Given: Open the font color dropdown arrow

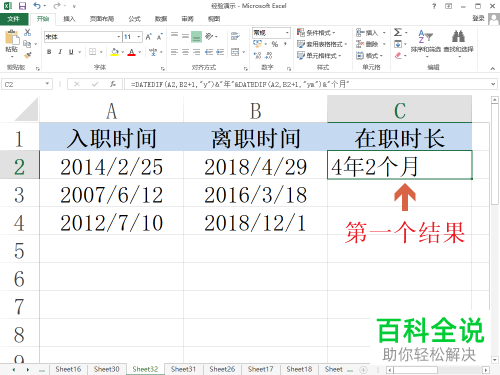Looking at the screenshot, I should pyautogui.click(x=140, y=52).
